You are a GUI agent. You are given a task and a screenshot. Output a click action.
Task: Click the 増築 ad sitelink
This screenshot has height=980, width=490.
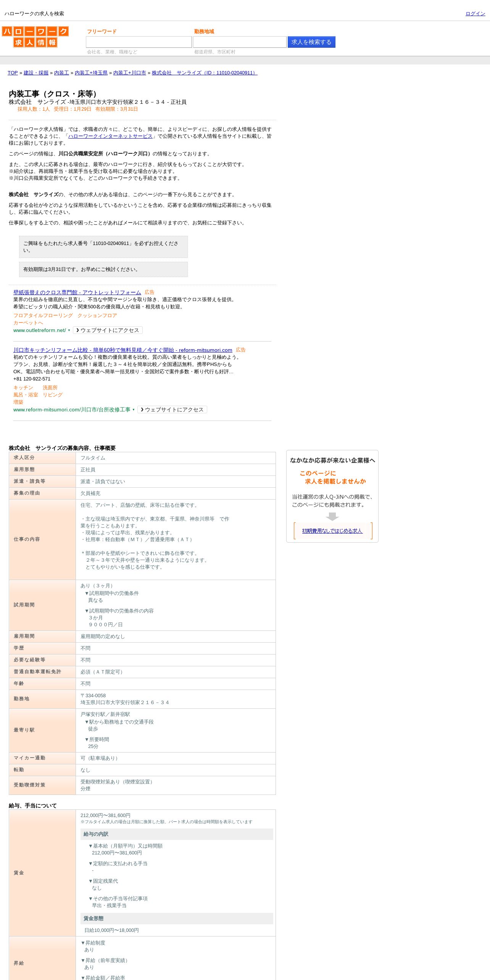tap(18, 402)
